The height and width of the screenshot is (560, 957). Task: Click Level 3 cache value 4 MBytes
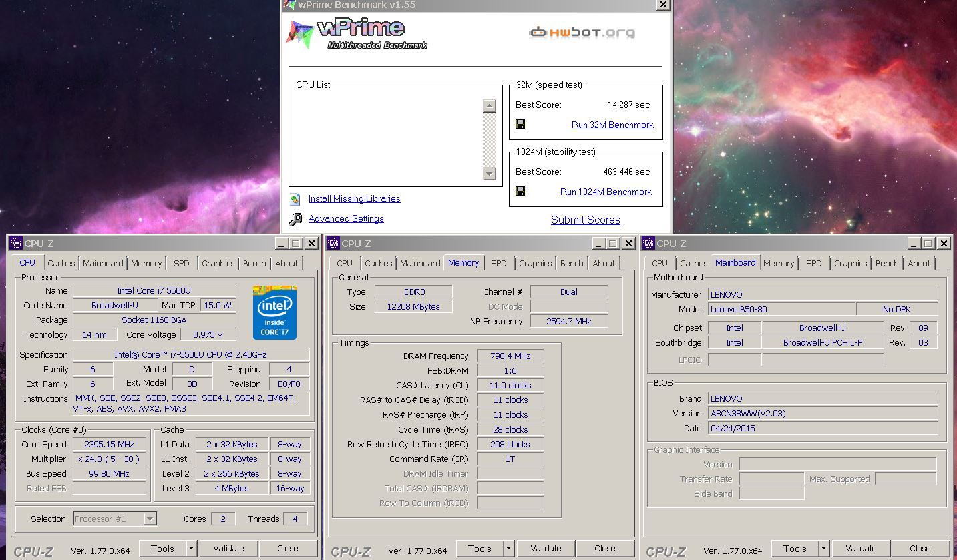pos(232,488)
